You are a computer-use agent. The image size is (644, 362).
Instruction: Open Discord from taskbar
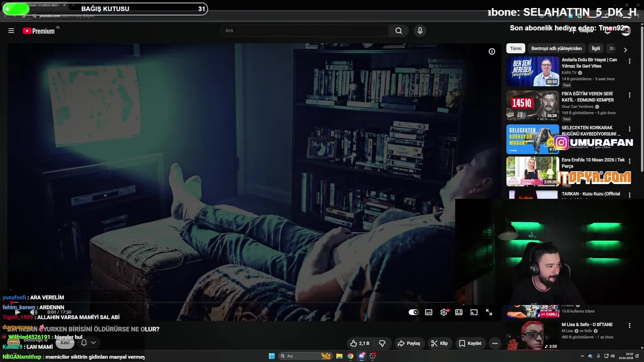pyautogui.click(x=362, y=356)
